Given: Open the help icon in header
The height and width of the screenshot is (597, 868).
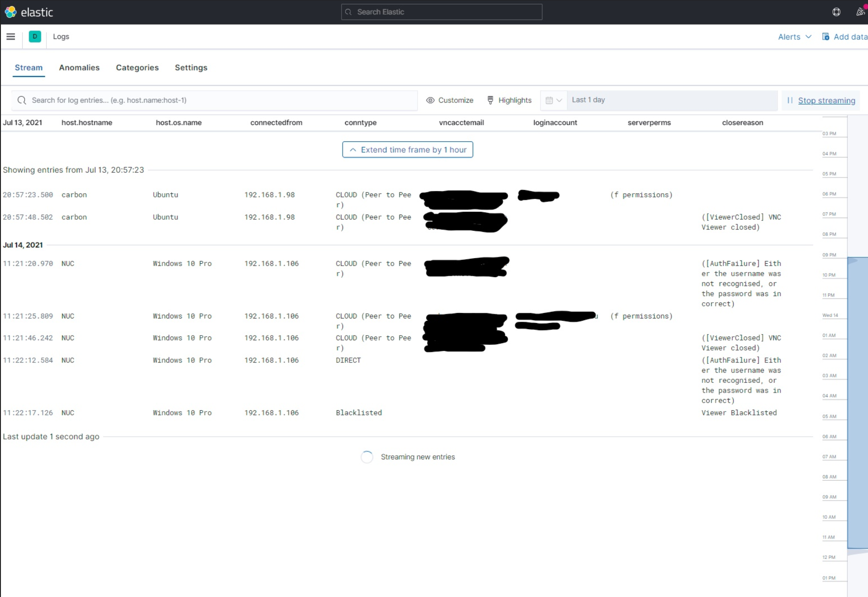Looking at the screenshot, I should click(x=836, y=12).
